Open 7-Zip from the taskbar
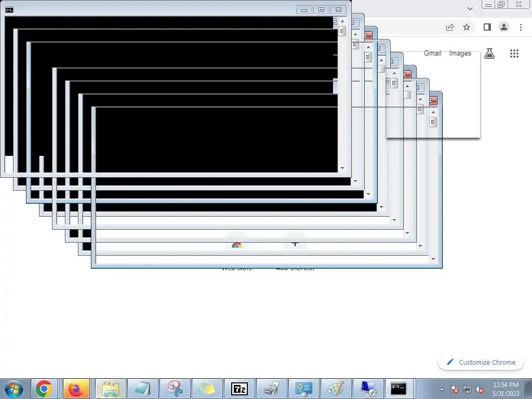The image size is (532, 399). [239, 389]
